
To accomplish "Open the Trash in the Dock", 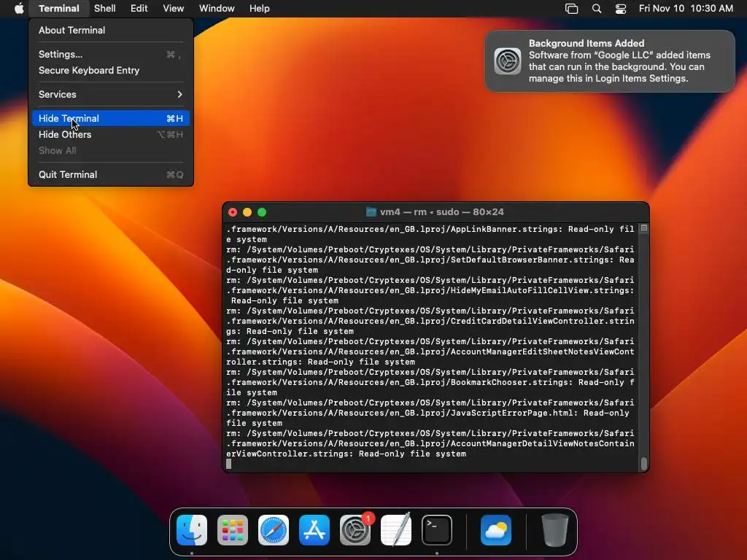I will [x=555, y=530].
